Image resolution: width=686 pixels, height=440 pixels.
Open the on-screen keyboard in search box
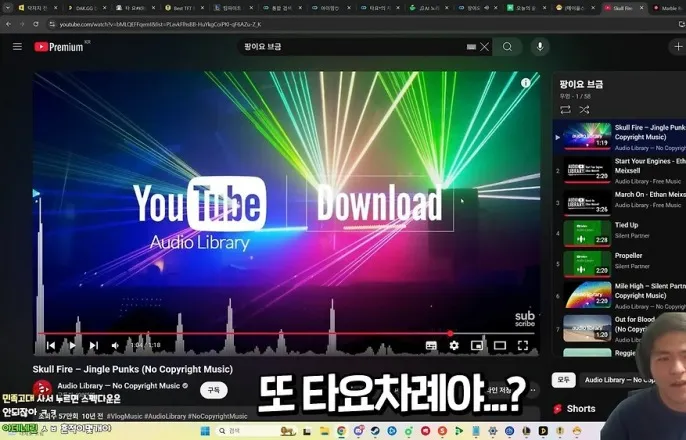[x=471, y=47]
